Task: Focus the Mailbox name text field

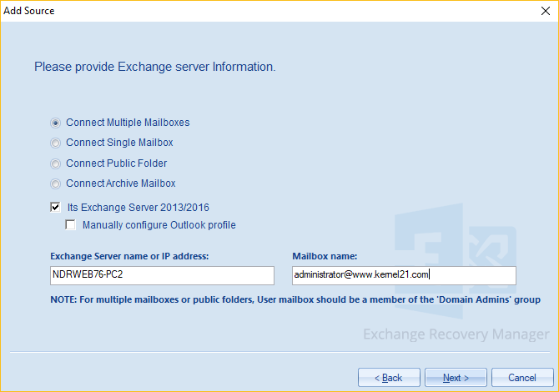Action: [x=404, y=275]
